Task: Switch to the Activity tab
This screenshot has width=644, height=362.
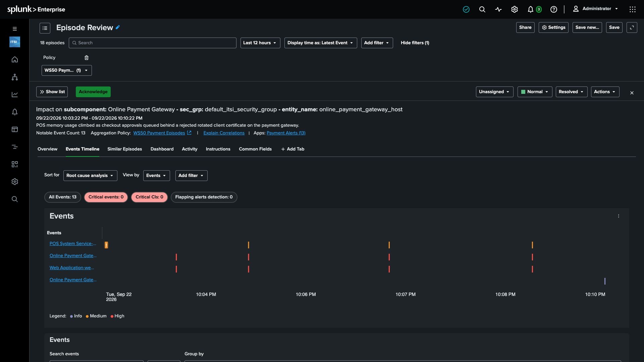Action: 190,149
